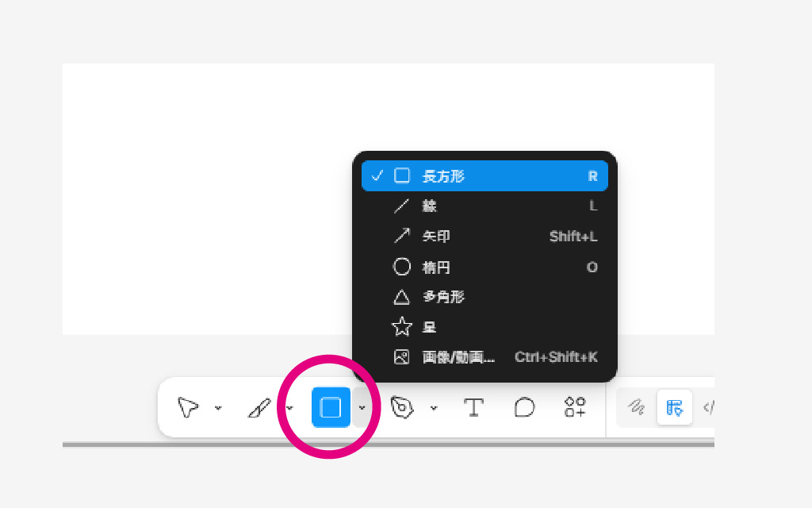
Task: Activate the Text tool
Action: pos(473,408)
